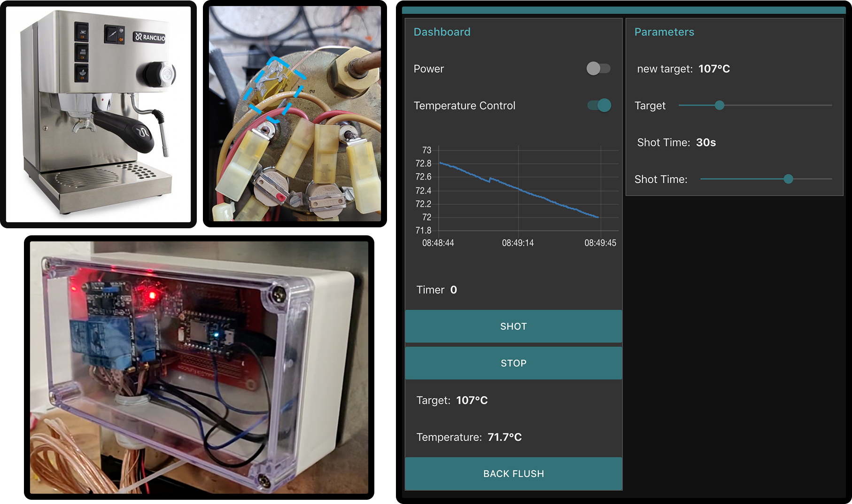
Task: Turn off the Temperature Control switch
Action: (x=599, y=105)
